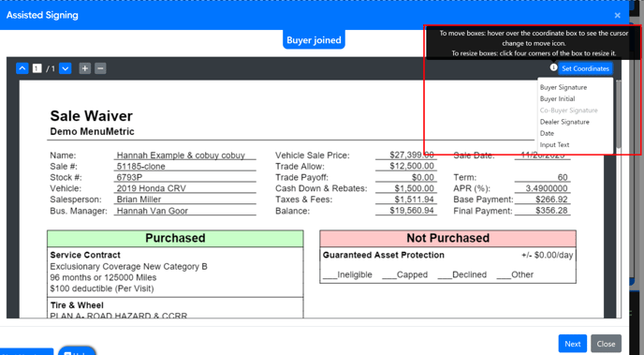Click the Final Payment value $356.28

[x=551, y=211]
